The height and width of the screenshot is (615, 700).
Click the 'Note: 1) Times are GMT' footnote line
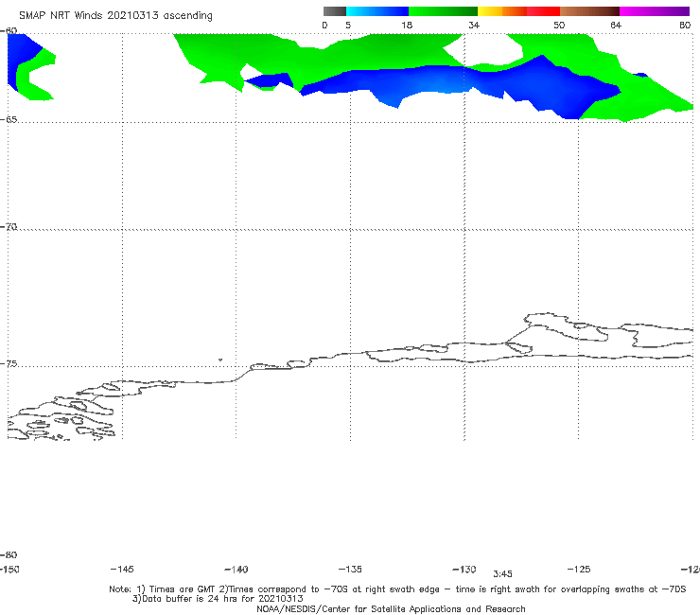pyautogui.click(x=397, y=589)
